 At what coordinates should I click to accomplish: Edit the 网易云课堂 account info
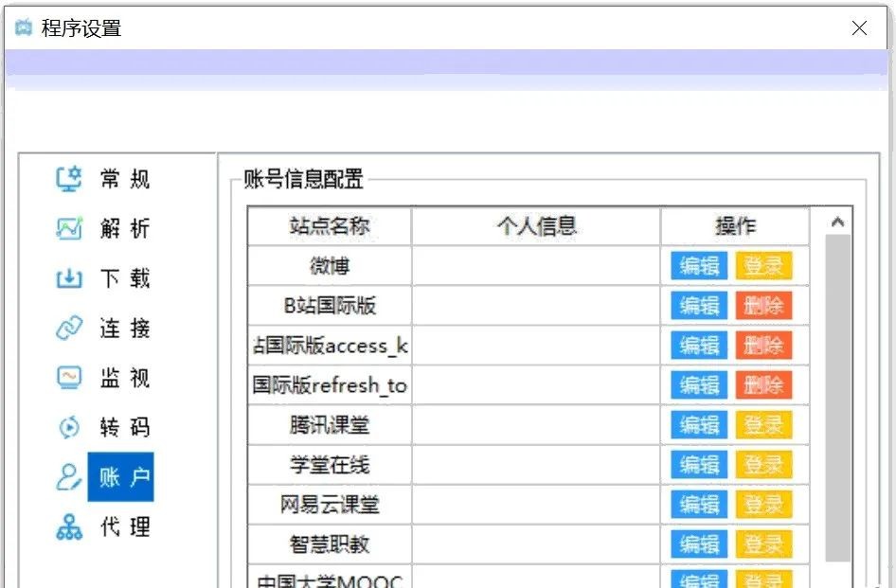tap(699, 505)
